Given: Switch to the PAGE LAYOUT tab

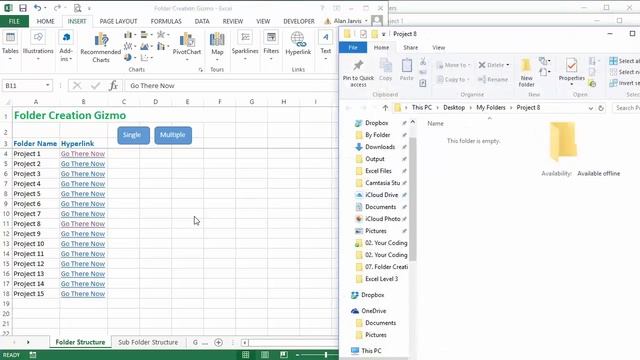Looking at the screenshot, I should pos(118,21).
